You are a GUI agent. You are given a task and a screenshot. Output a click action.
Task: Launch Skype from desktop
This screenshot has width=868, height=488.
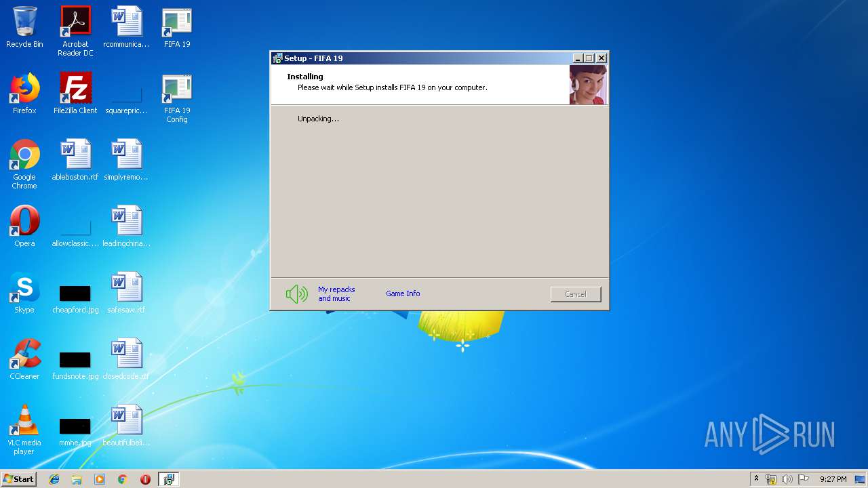24,293
